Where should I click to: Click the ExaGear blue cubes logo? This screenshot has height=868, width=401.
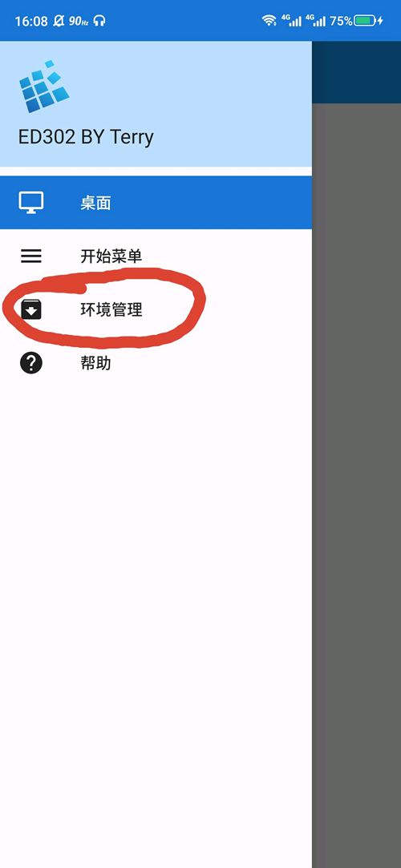click(x=44, y=87)
